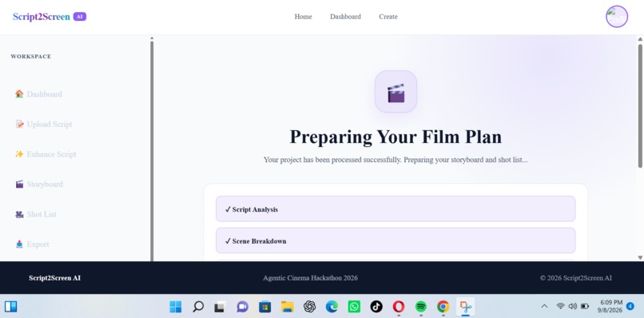The image size is (644, 318).
Task: Open taskbar Search
Action: tap(198, 307)
